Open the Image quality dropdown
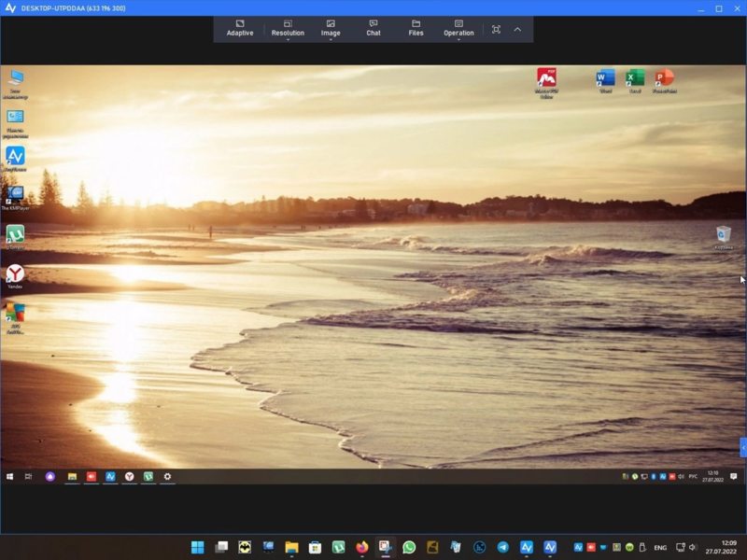 (x=331, y=27)
